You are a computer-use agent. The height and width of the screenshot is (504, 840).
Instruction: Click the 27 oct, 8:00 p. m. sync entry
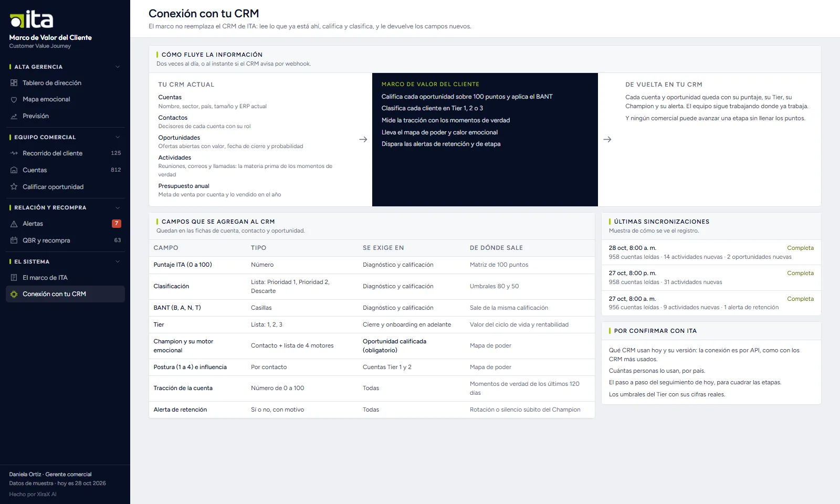click(x=711, y=278)
